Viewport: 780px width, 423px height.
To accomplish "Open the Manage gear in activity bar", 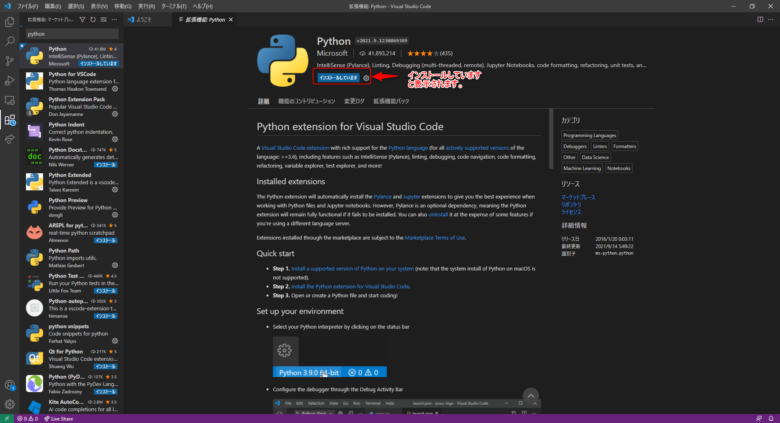I will (9, 405).
